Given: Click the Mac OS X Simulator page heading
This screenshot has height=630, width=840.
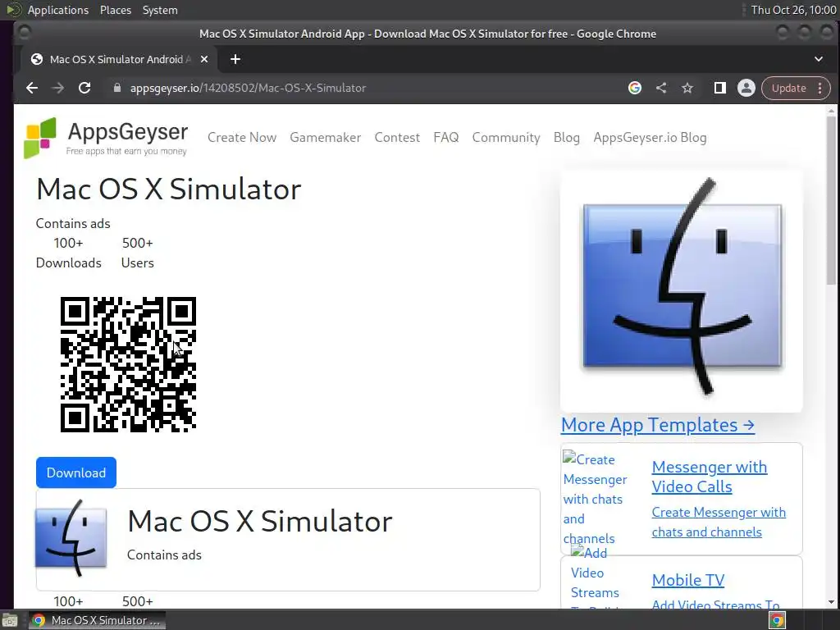Looking at the screenshot, I should 169,189.
